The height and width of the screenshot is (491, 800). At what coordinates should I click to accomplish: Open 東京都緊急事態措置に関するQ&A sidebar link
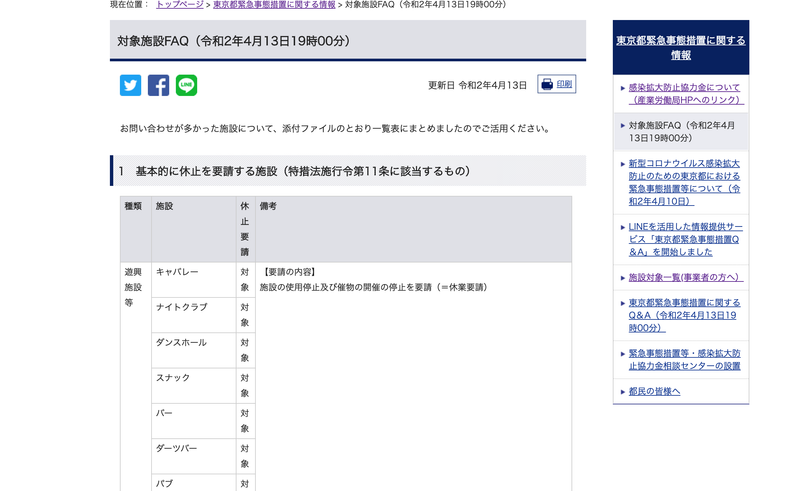tap(684, 315)
